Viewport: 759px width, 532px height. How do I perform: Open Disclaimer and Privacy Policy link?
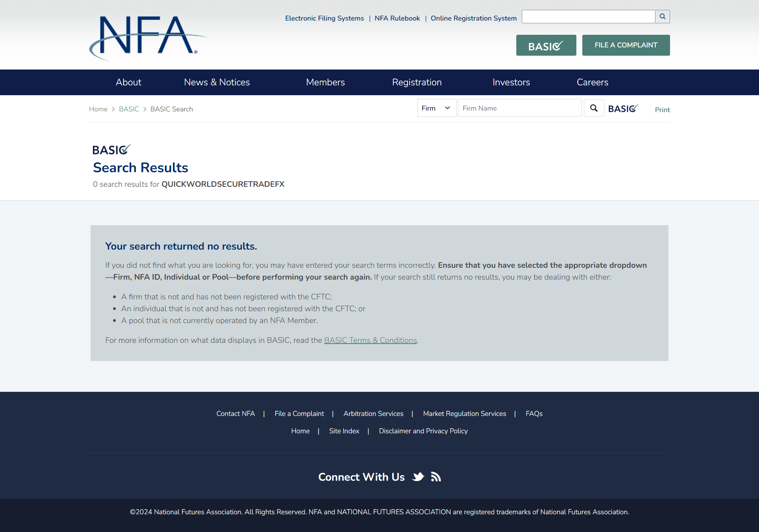coord(423,431)
